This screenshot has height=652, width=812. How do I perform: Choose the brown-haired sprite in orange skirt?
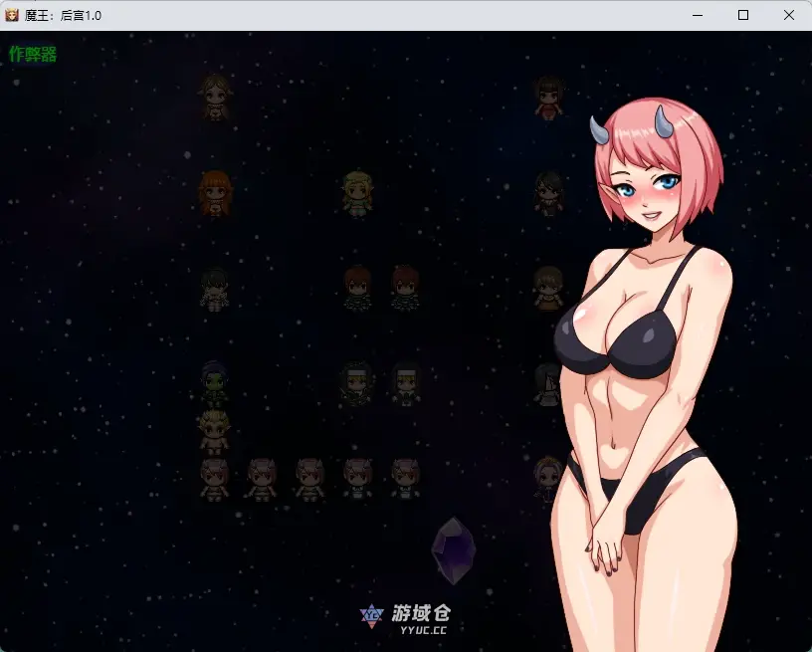point(549,289)
